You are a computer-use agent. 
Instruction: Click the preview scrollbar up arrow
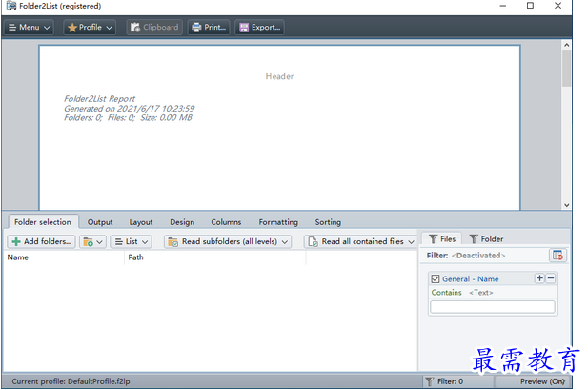(567, 45)
